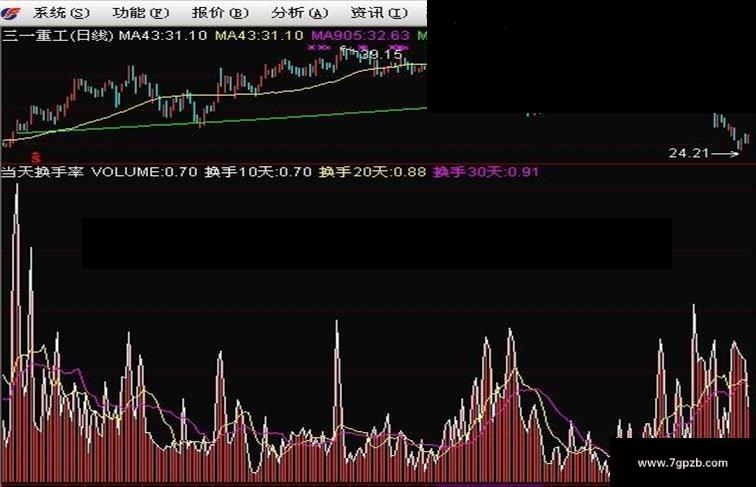Select the 当天换手率 indicator name
Image resolution: width=756 pixels, height=487 pixels.
[42, 172]
